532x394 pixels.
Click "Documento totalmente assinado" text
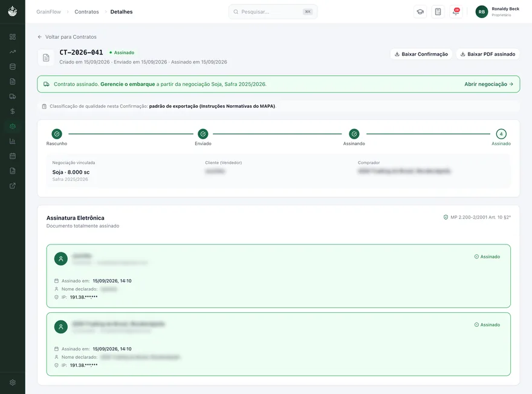click(x=83, y=226)
